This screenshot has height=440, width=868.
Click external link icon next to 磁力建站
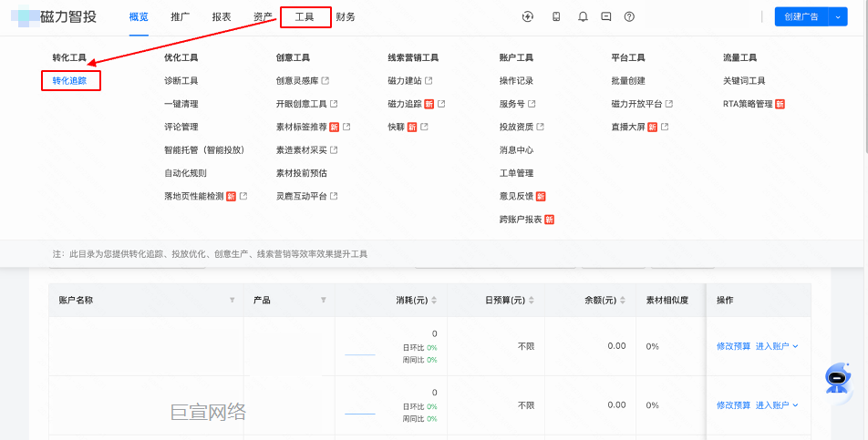coord(429,81)
